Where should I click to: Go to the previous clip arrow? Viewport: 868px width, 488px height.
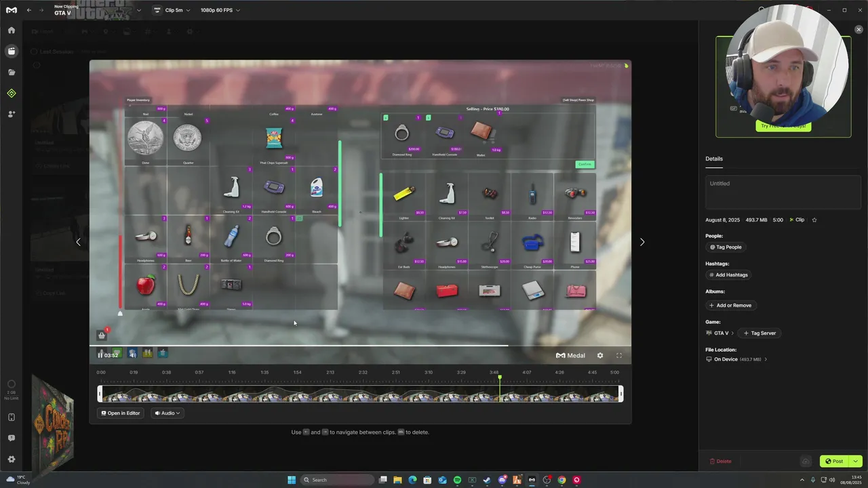[78, 242]
